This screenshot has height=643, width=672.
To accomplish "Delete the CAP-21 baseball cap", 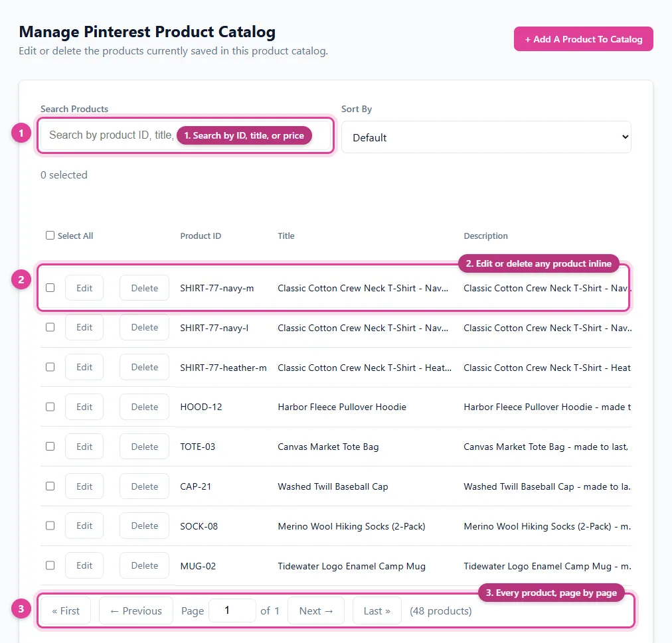I will click(145, 486).
